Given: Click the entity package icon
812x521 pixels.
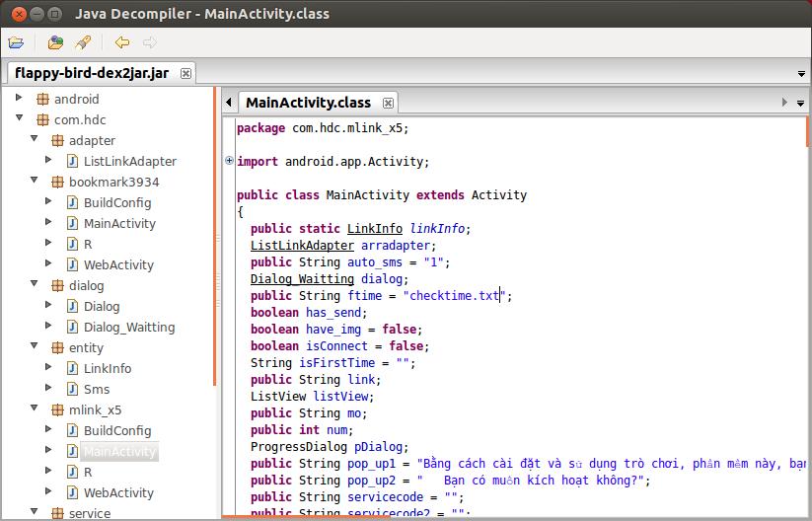Looking at the screenshot, I should (x=57, y=347).
